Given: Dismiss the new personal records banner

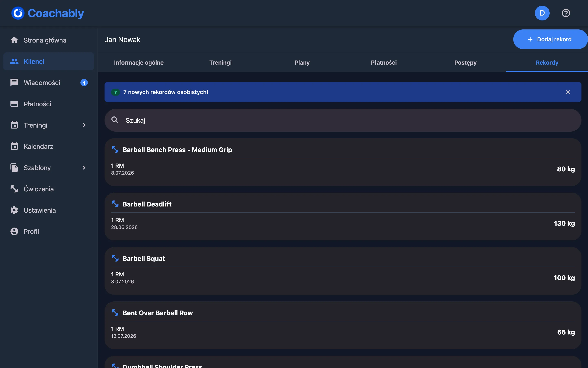Looking at the screenshot, I should [x=568, y=92].
